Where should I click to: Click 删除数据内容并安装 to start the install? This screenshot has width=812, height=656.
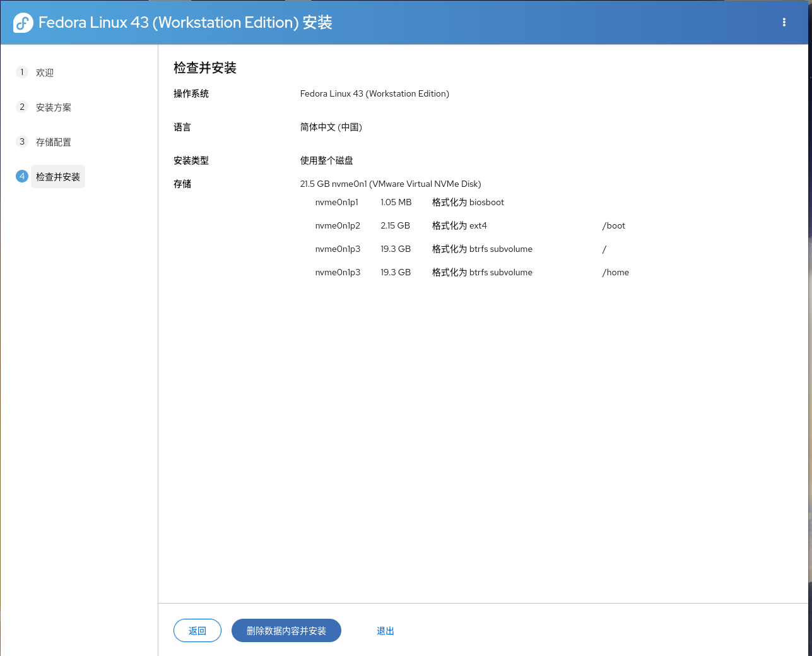(286, 631)
